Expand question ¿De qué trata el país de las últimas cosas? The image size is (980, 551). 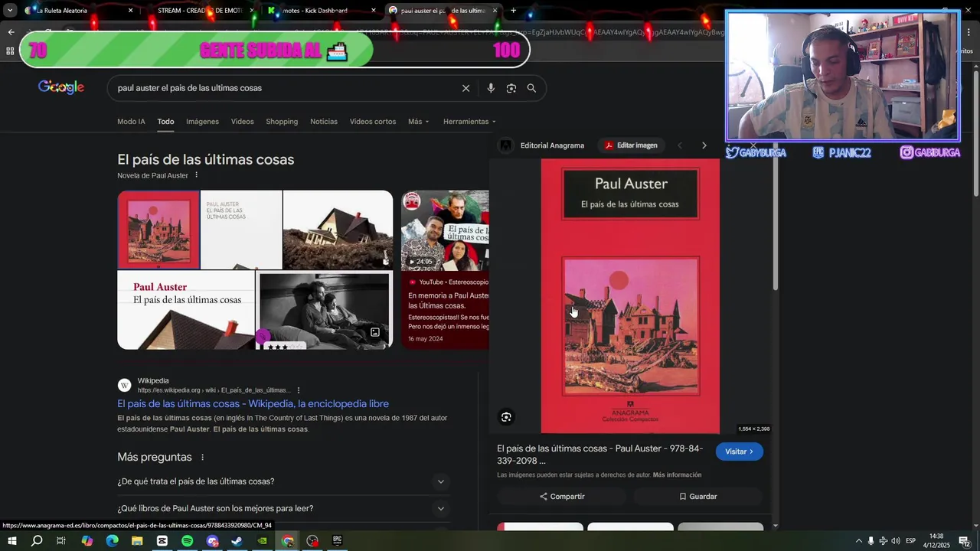282,481
